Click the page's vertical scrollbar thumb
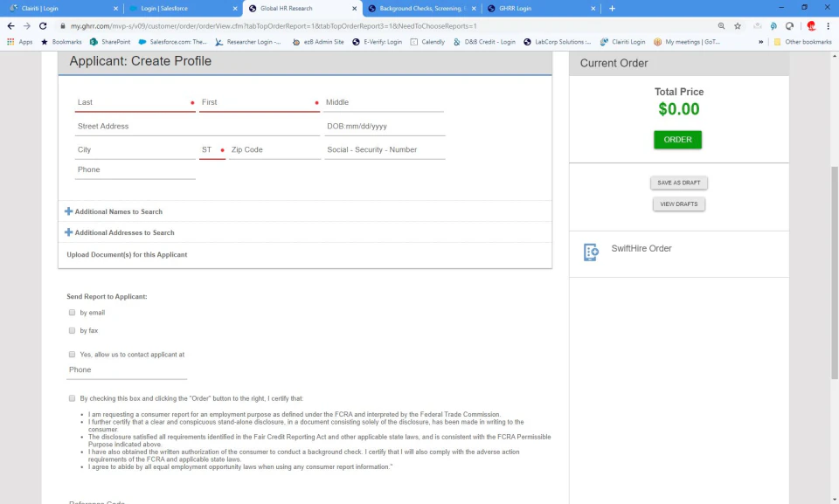Viewport: 839px width, 504px height. pos(834,273)
